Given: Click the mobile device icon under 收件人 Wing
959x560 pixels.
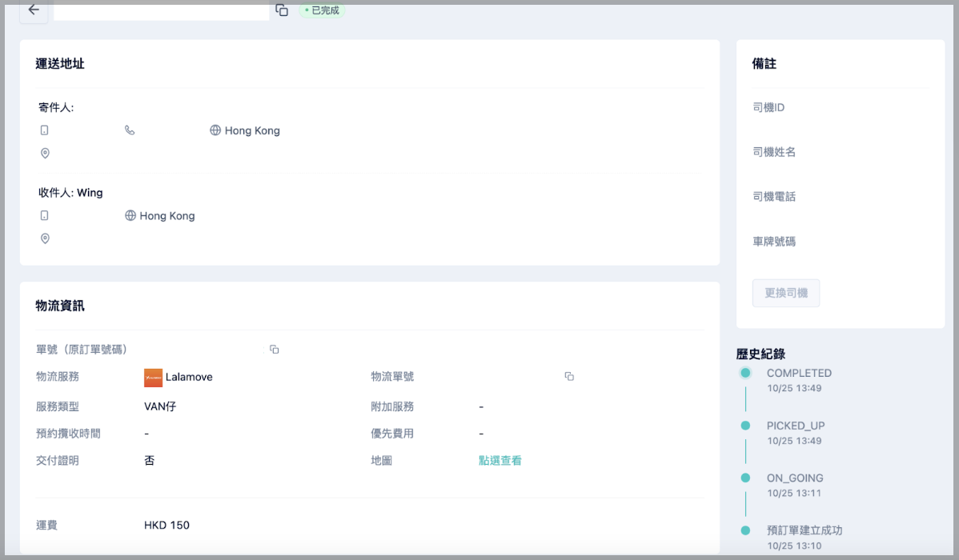Looking at the screenshot, I should click(x=45, y=216).
